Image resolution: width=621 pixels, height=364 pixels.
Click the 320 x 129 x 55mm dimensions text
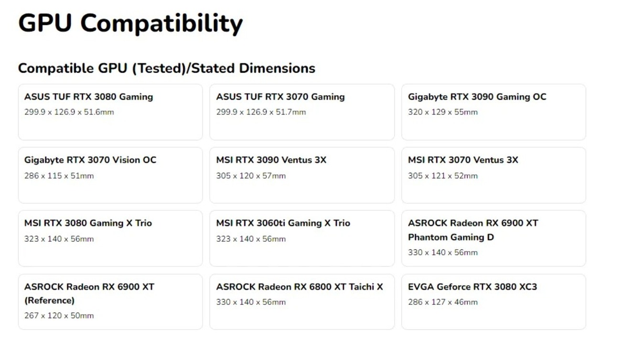(442, 112)
